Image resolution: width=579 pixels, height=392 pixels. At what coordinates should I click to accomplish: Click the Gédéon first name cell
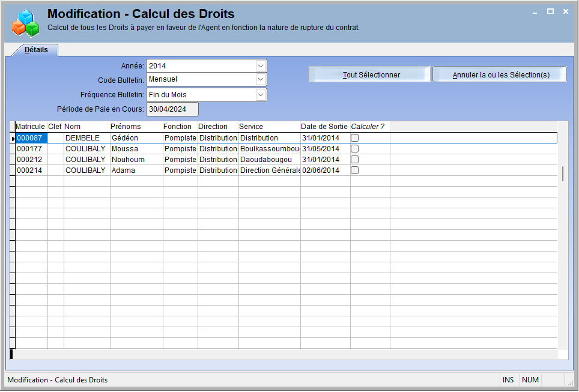coord(136,138)
